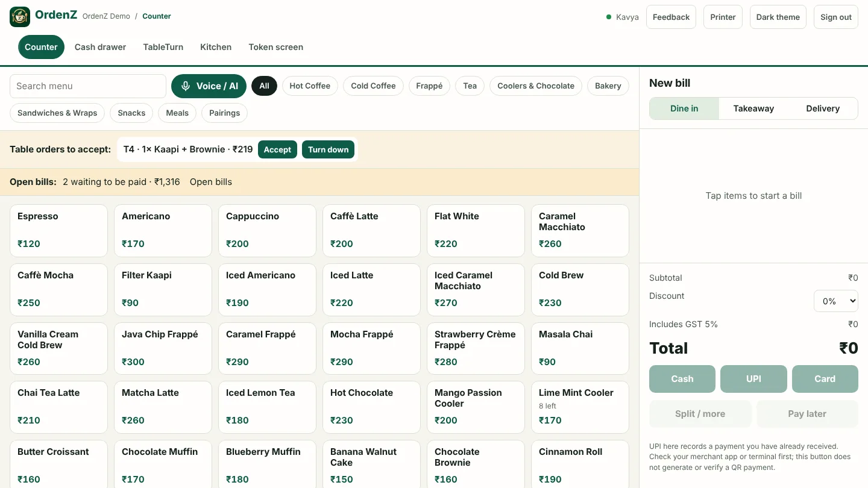Screen dimensions: 868x488
Task: Filter menu by Sandwiches & Wraps
Action: (57, 113)
